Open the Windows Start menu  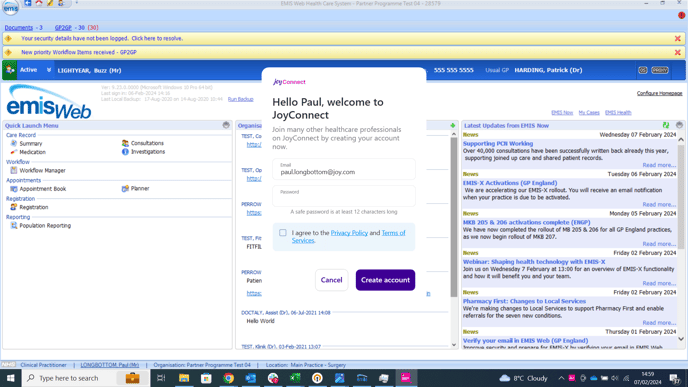tap(11, 378)
